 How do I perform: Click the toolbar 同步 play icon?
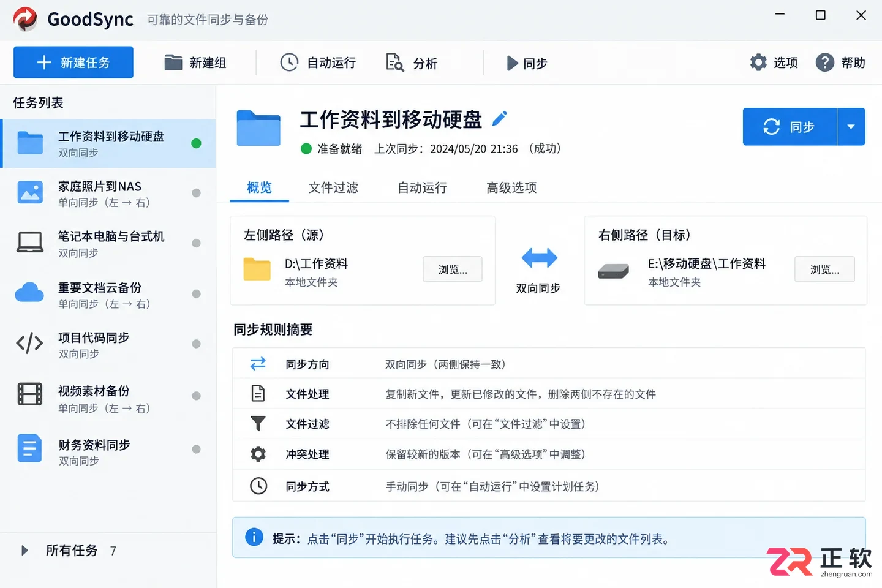click(x=512, y=63)
